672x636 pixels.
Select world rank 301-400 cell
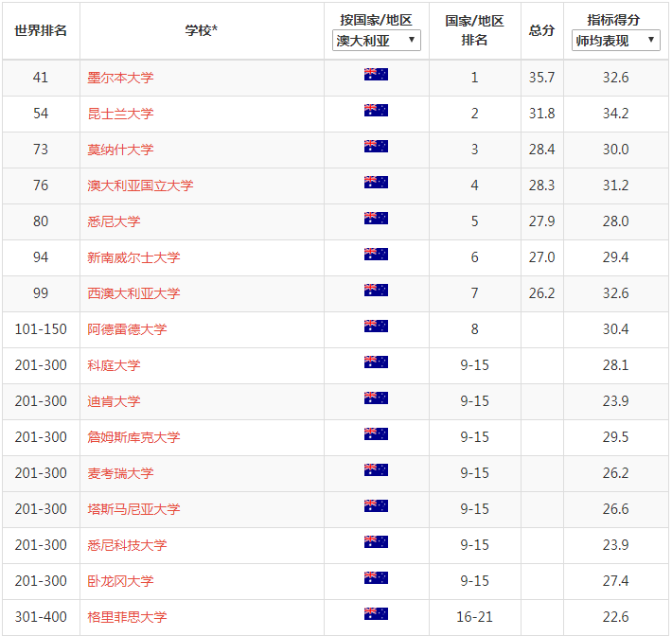[41, 618]
